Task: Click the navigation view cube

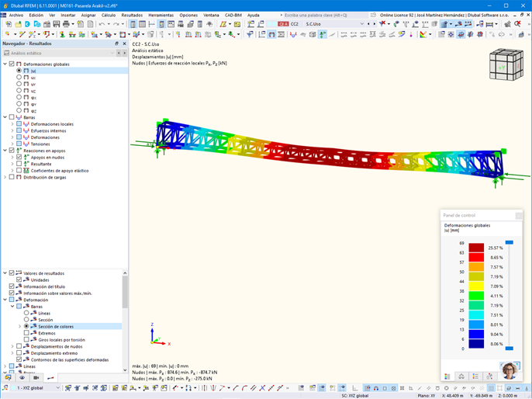Action: tap(506, 64)
